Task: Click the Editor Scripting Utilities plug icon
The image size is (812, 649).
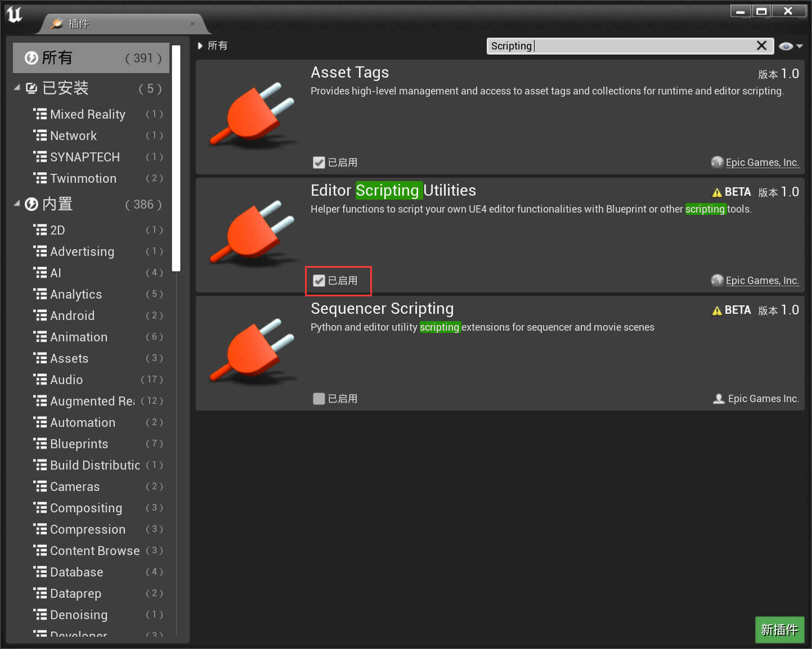Action: coord(252,233)
